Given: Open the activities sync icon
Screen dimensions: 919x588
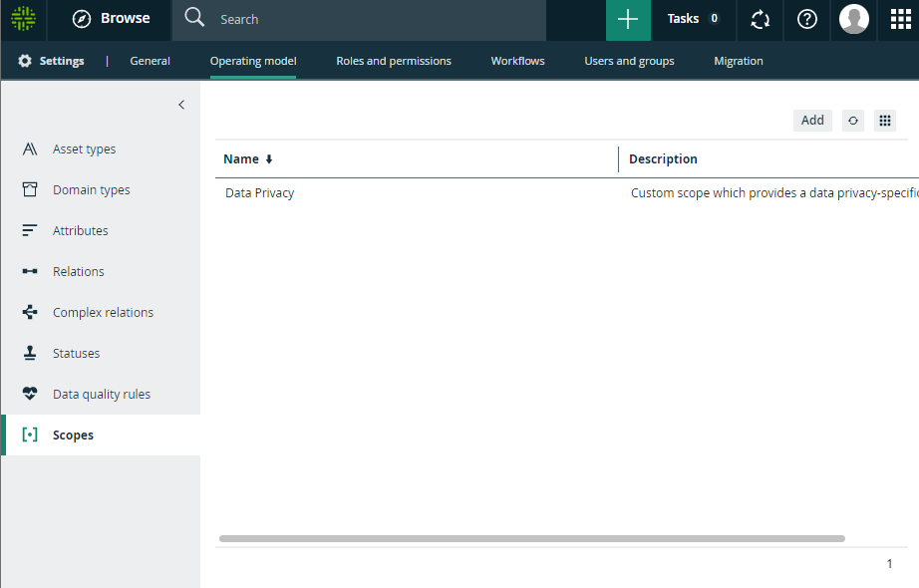Looking at the screenshot, I should coord(761,19).
